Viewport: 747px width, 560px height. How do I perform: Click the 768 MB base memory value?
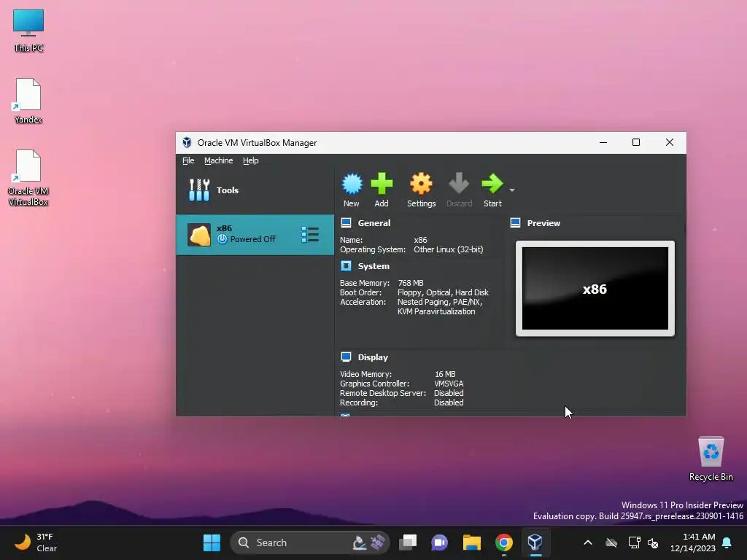411,283
